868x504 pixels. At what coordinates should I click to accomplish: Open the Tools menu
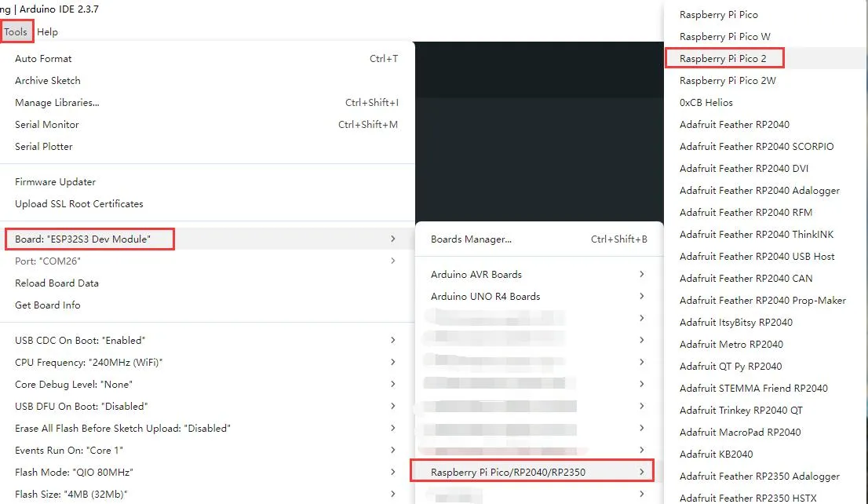point(16,32)
